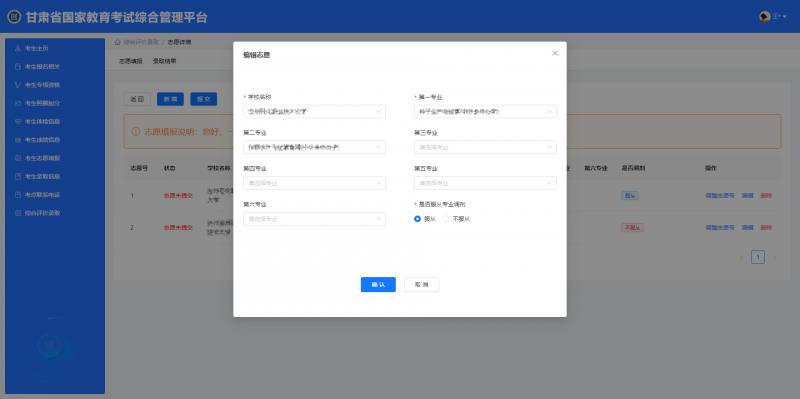Open the 第五专业 select box
800x399 pixels.
click(x=485, y=183)
